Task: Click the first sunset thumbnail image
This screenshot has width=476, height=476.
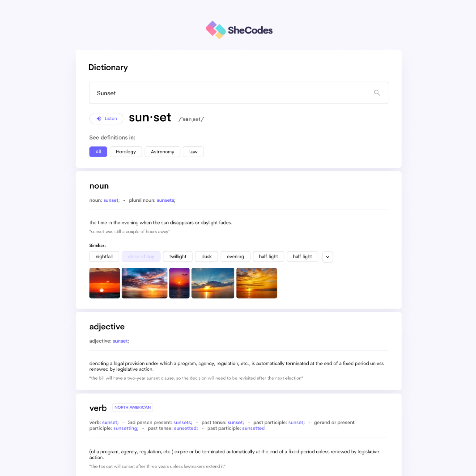Action: coord(104,283)
